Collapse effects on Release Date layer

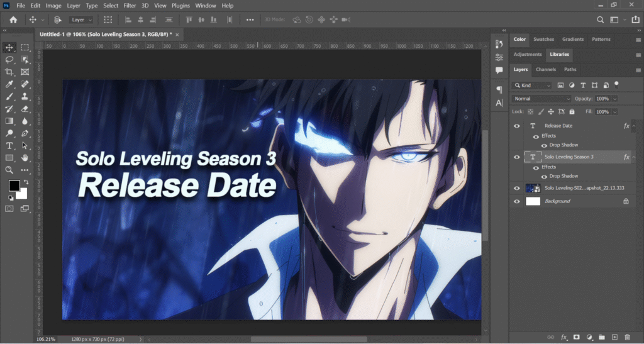click(634, 126)
